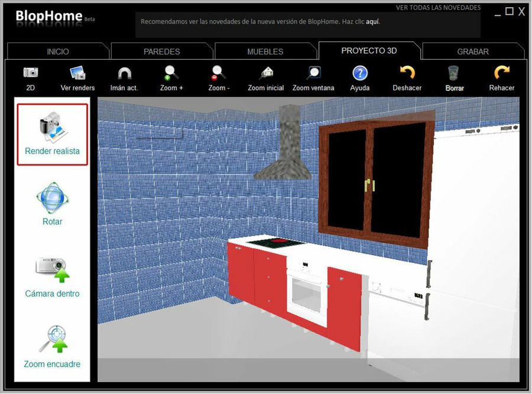The width and height of the screenshot is (532, 394).
Task: Click Zoom + magnifier icon
Action: (171, 73)
